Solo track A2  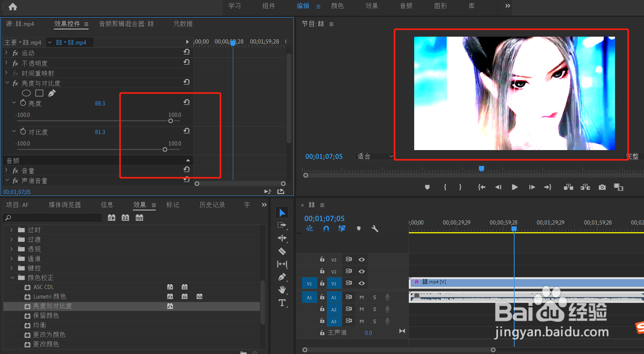pos(374,309)
